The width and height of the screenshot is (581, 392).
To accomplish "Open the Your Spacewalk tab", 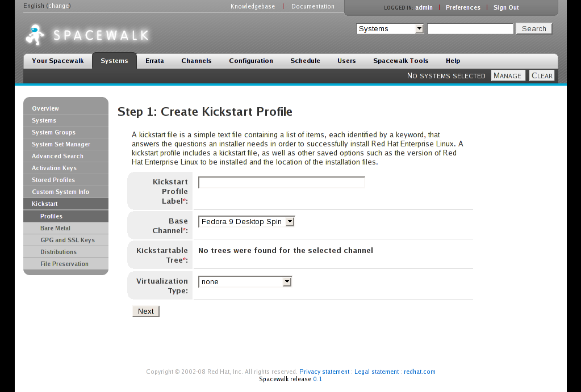I will (x=58, y=61).
